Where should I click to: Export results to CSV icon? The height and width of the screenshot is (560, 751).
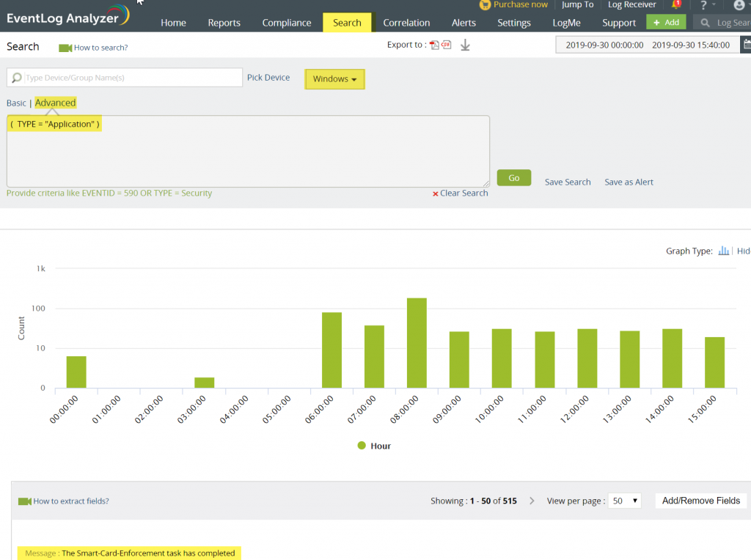(447, 45)
